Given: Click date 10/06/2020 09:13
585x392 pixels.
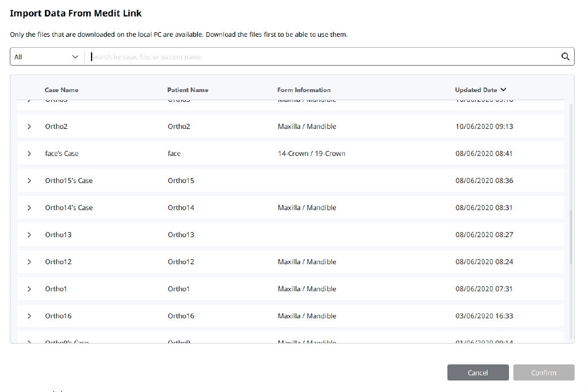Looking at the screenshot, I should pos(484,127).
